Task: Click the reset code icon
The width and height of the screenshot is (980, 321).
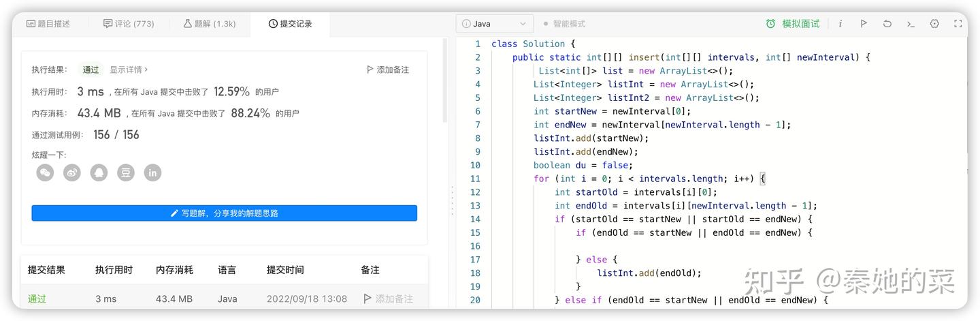Action: [x=887, y=23]
